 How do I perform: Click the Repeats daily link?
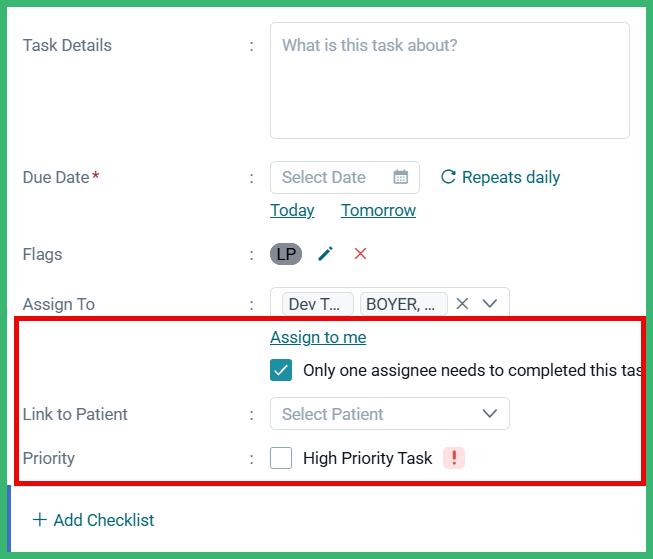(x=511, y=177)
